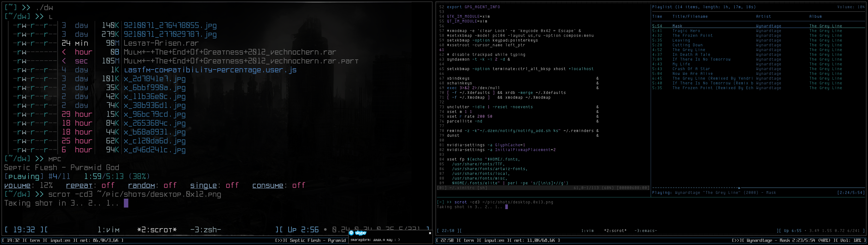The height and width of the screenshot is (245, 868).
Task: Select the 1:vim window in the 19:32 tmux bar
Action: coord(108,230)
